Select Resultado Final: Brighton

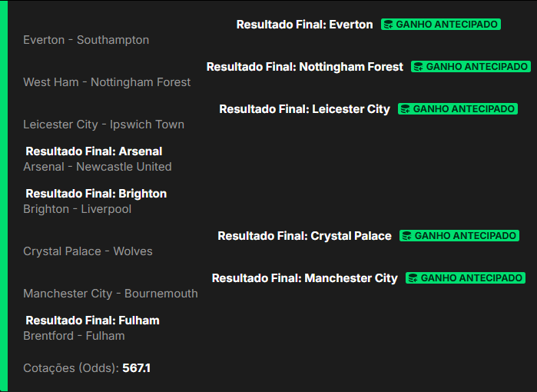pos(96,194)
